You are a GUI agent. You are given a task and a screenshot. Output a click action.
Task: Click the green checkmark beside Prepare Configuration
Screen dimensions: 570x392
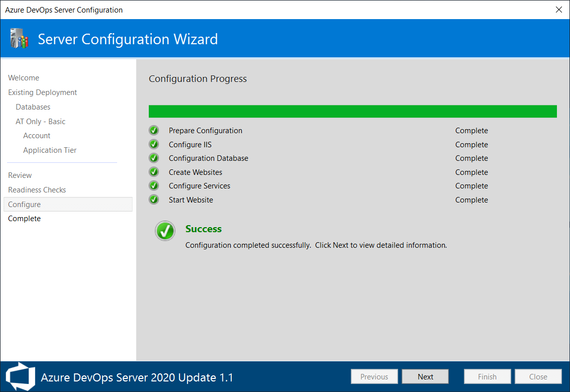154,131
